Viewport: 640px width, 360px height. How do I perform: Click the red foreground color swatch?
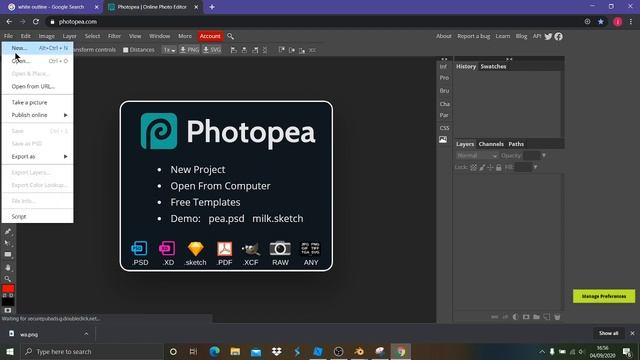[8, 289]
